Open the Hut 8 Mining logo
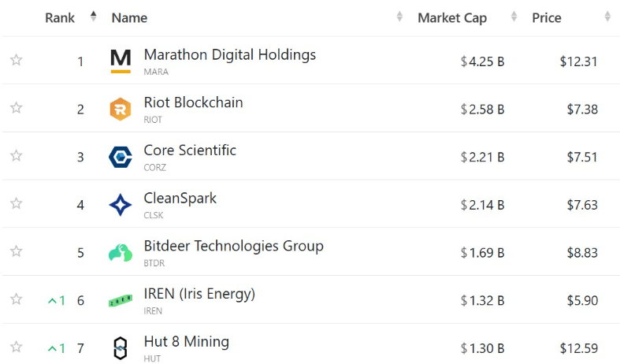This screenshot has height=364, width=620. click(x=121, y=348)
